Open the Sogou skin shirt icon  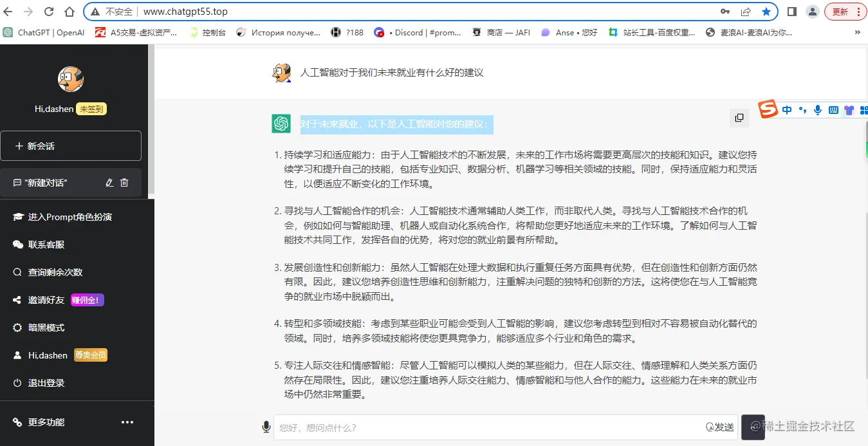tap(849, 110)
